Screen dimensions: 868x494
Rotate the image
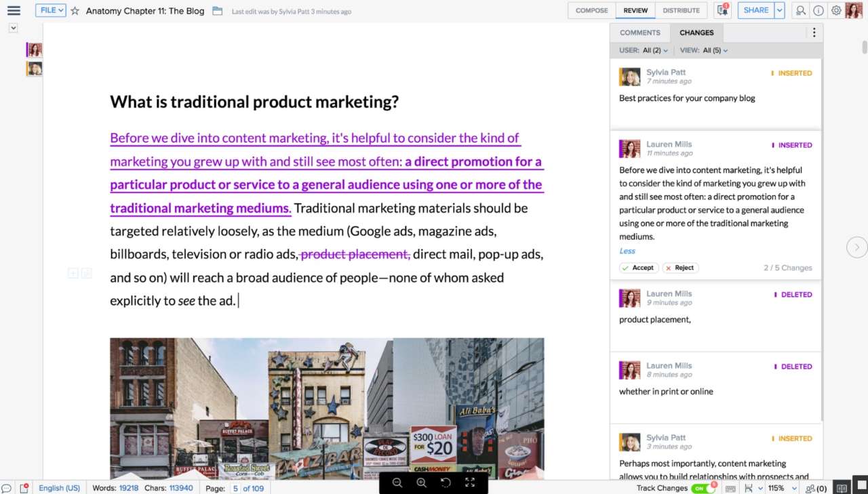pyautogui.click(x=446, y=482)
